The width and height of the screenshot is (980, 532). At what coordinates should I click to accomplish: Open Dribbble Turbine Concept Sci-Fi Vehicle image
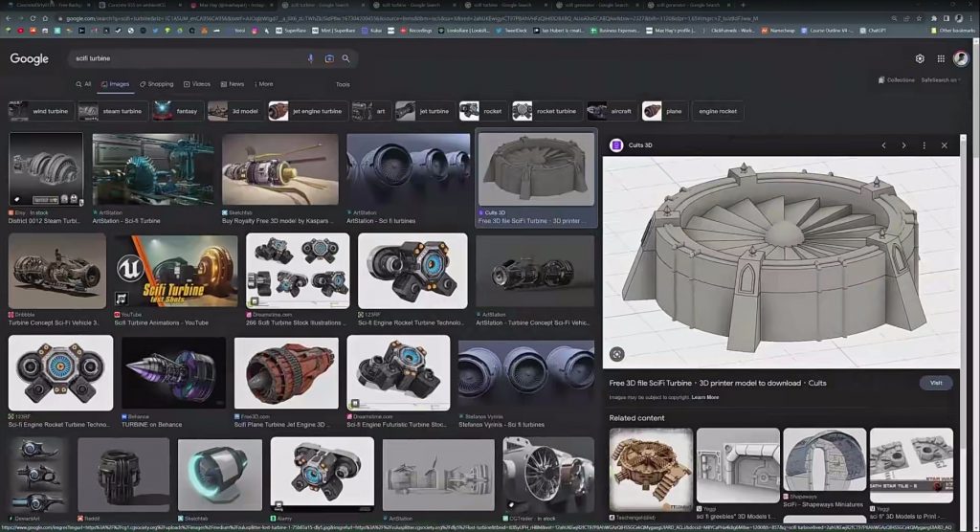[x=56, y=272]
